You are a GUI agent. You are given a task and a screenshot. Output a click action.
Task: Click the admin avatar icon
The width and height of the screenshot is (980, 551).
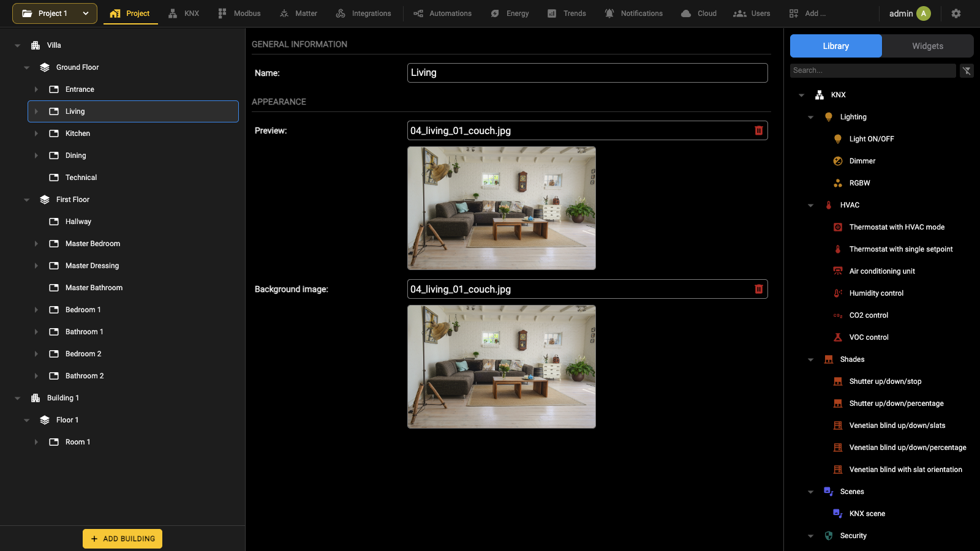tap(924, 13)
